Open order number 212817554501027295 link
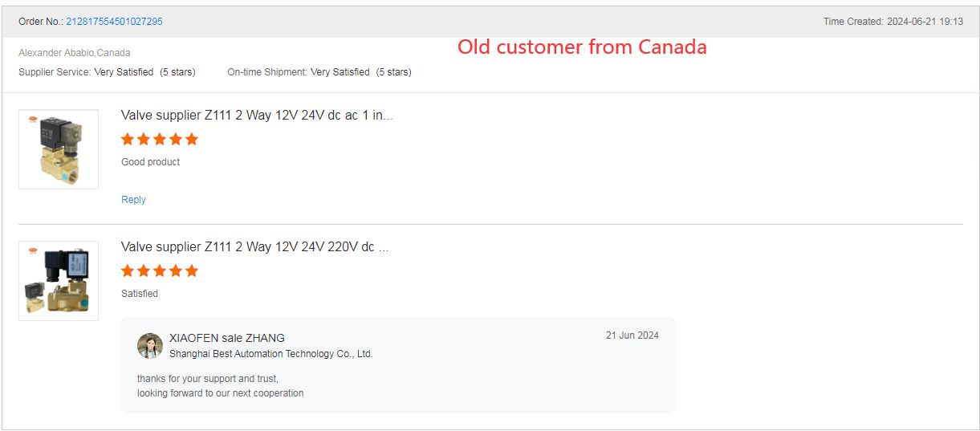Screen dimensions: 980x431 point(114,22)
